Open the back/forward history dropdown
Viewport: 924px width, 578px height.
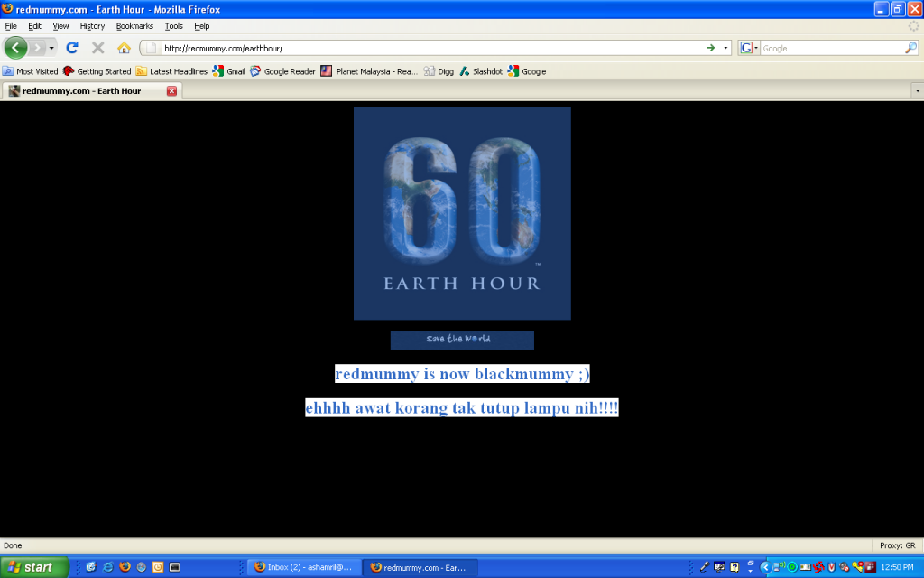tap(51, 48)
